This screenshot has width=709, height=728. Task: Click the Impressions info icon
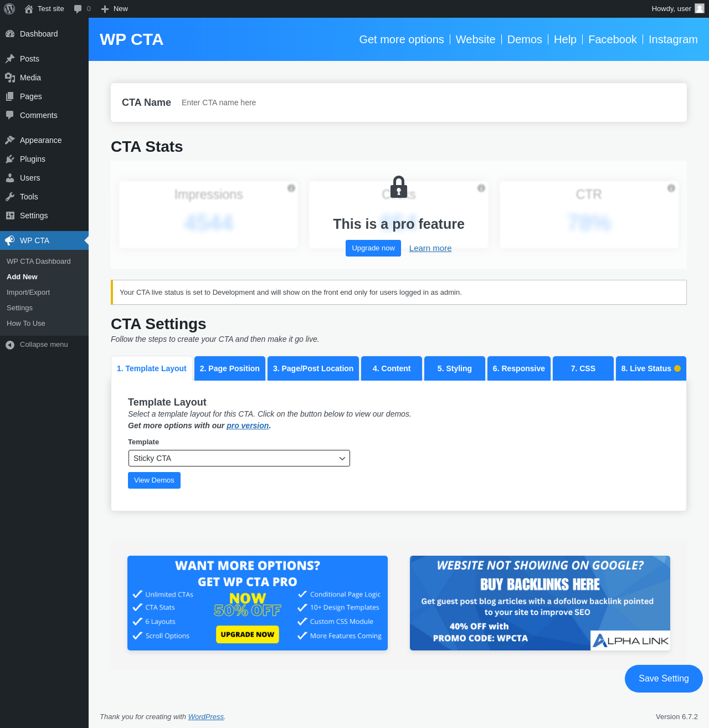291,188
